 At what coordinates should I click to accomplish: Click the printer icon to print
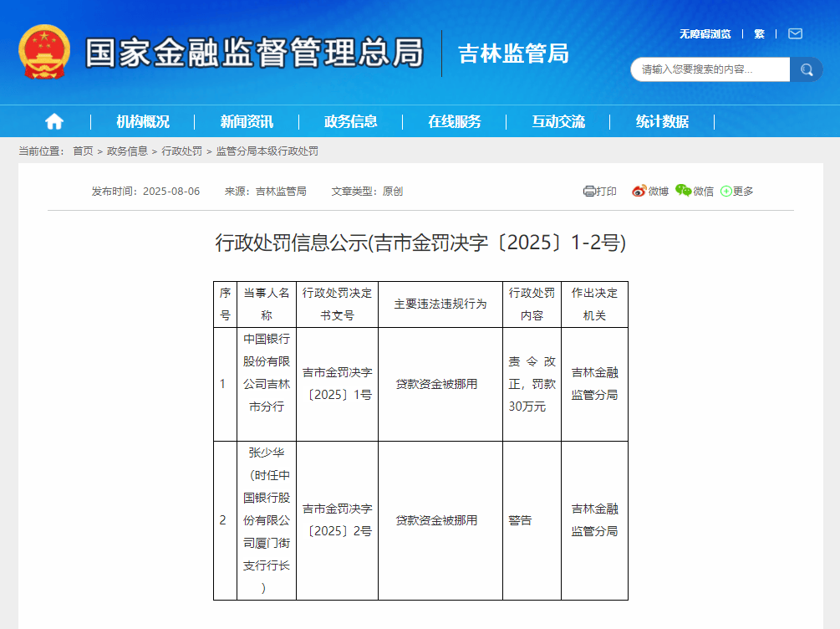tap(589, 192)
